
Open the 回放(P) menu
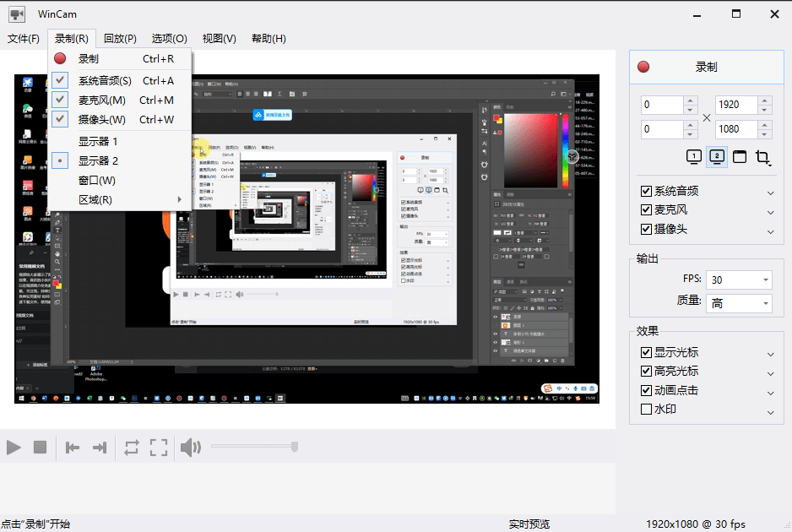click(x=119, y=38)
